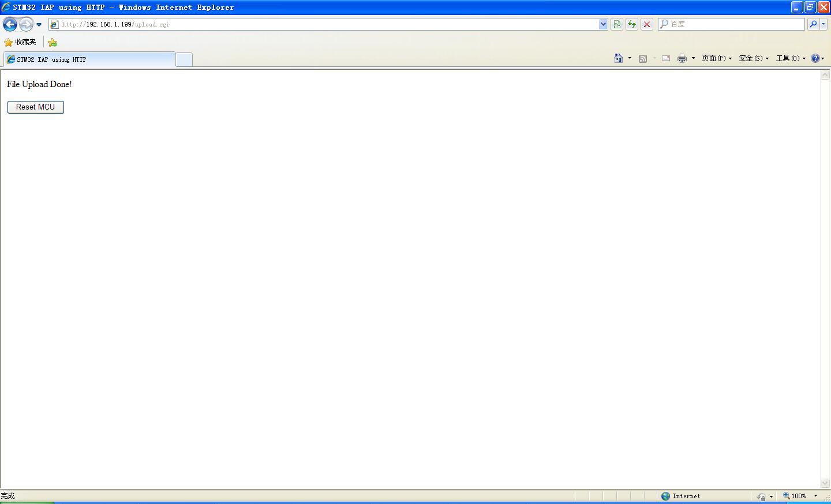Viewport: 831px width, 504px height.
Task: Click the Compatibility View icon
Action: (617, 24)
